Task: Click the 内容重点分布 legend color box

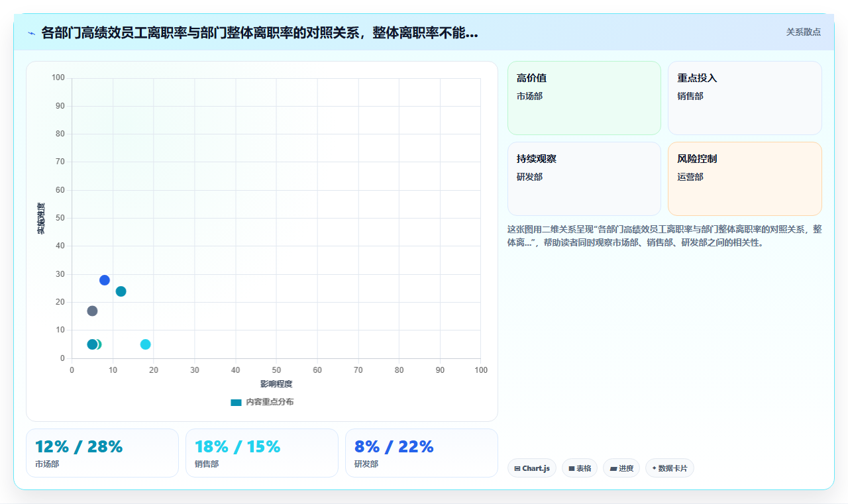Action: [236, 403]
